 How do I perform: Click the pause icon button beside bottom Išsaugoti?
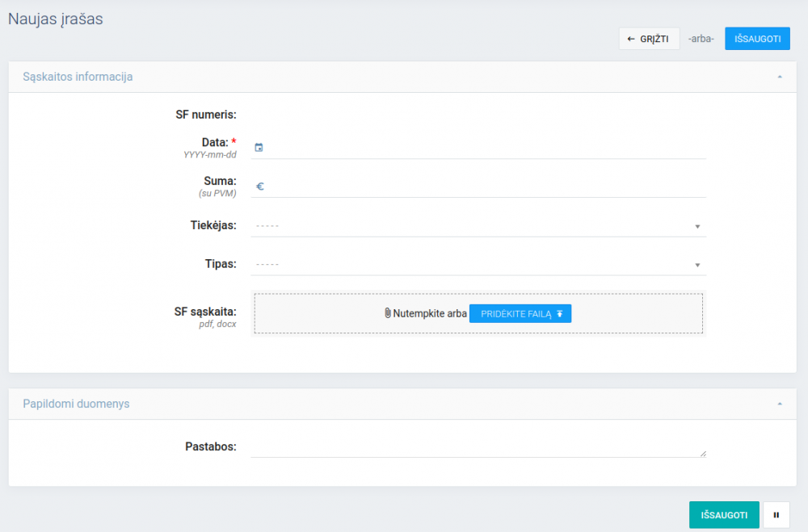pyautogui.click(x=776, y=515)
